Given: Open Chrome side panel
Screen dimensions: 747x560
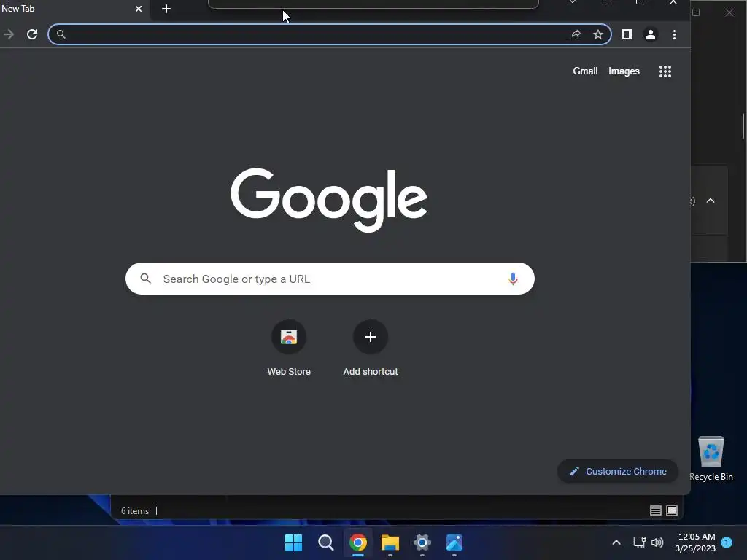Looking at the screenshot, I should (627, 34).
